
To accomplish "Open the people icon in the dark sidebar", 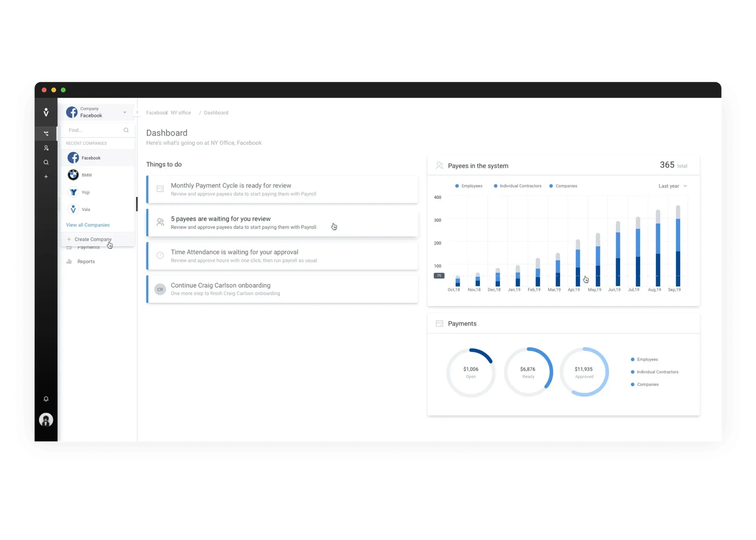I will [x=46, y=148].
